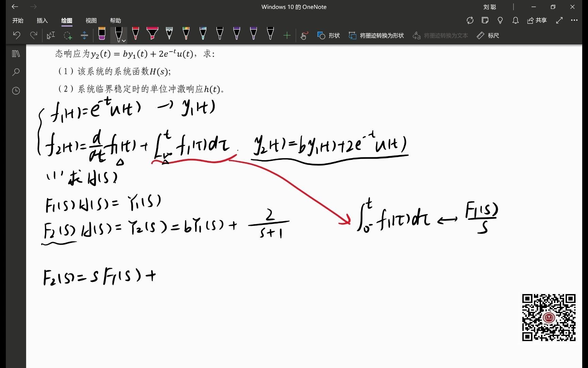Select the galaxy blue ink pen

(x=203, y=34)
